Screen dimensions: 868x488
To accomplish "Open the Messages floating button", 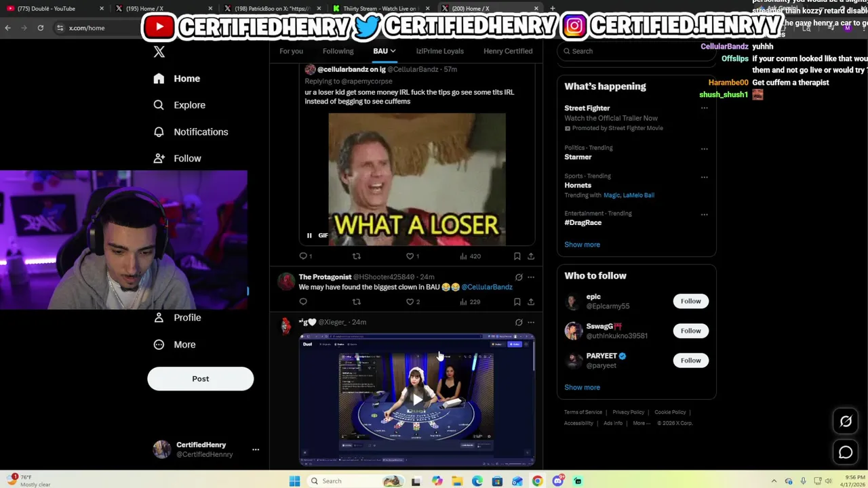I will coord(846,453).
